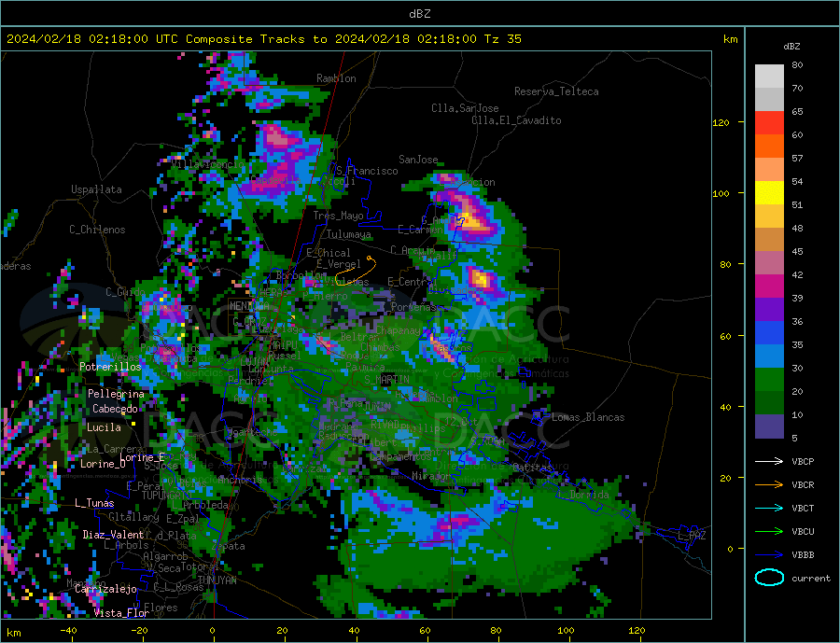Click the Potrerillos place label
840x643 pixels.
click(x=110, y=367)
